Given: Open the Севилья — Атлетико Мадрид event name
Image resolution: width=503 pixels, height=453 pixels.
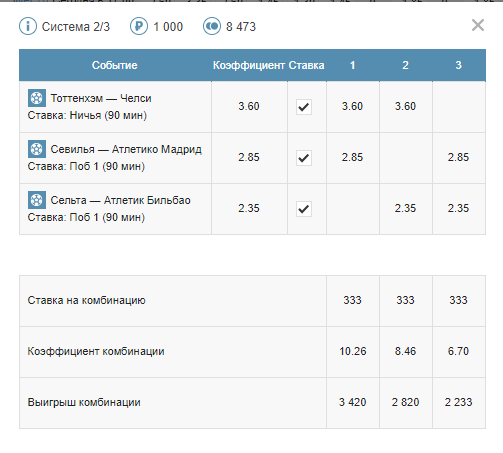Looking at the screenshot, I should [126, 149].
